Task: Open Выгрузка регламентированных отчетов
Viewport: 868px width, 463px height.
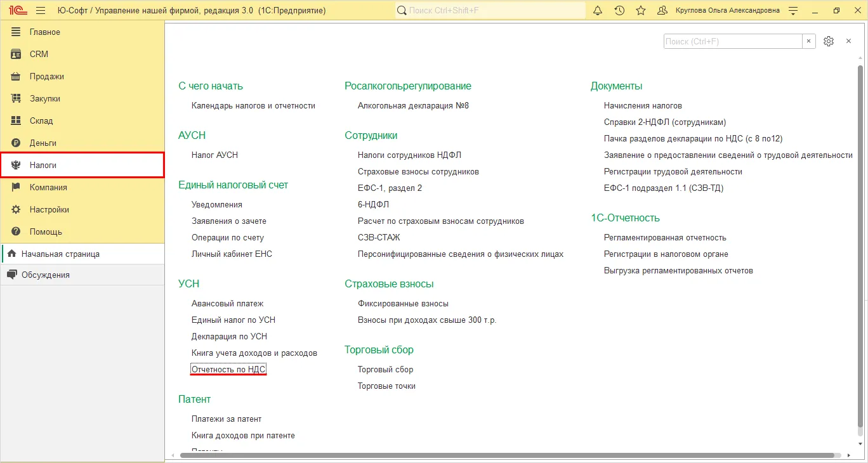Action: click(x=678, y=270)
